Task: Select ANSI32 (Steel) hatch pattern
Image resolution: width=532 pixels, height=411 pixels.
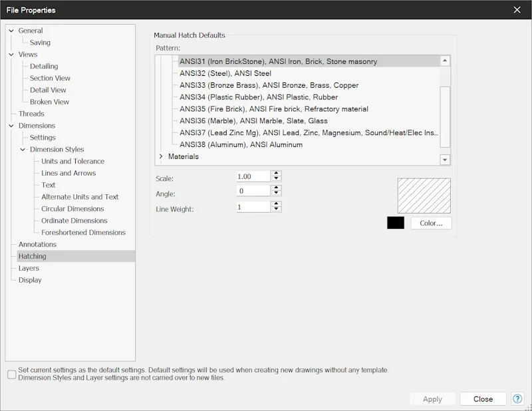Action: click(x=225, y=73)
